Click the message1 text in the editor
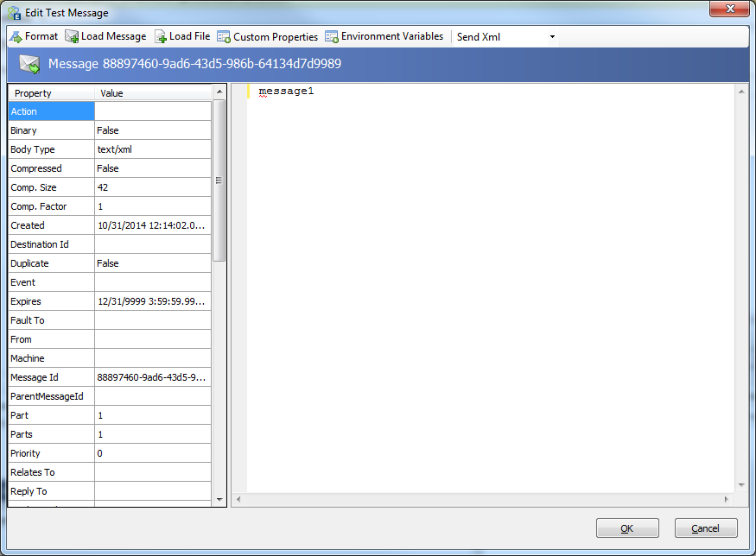Image resolution: width=756 pixels, height=556 pixels. click(286, 91)
